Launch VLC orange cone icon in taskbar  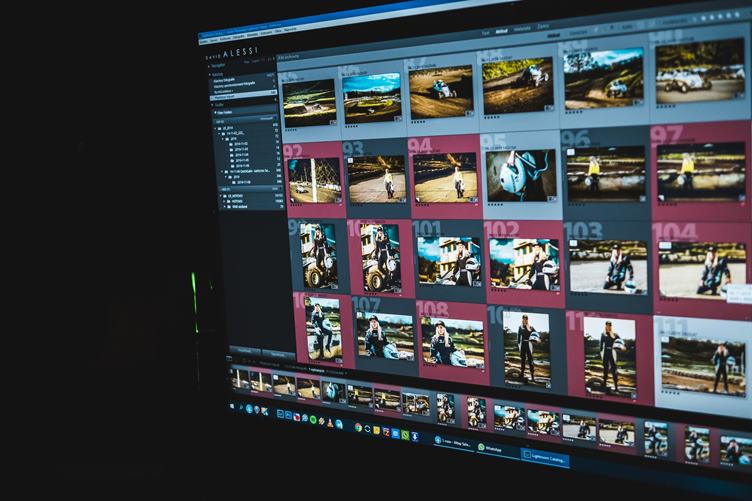(330, 423)
